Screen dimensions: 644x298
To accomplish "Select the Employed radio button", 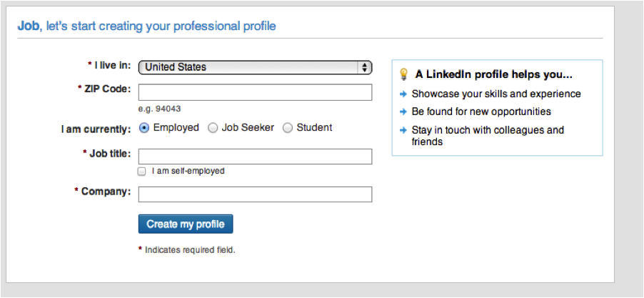I will [144, 128].
